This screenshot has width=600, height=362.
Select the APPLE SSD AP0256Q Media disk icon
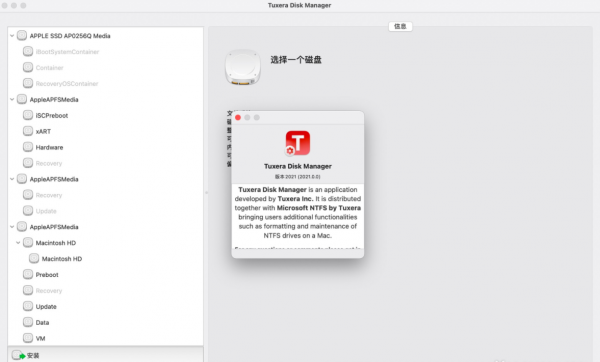pos(22,36)
